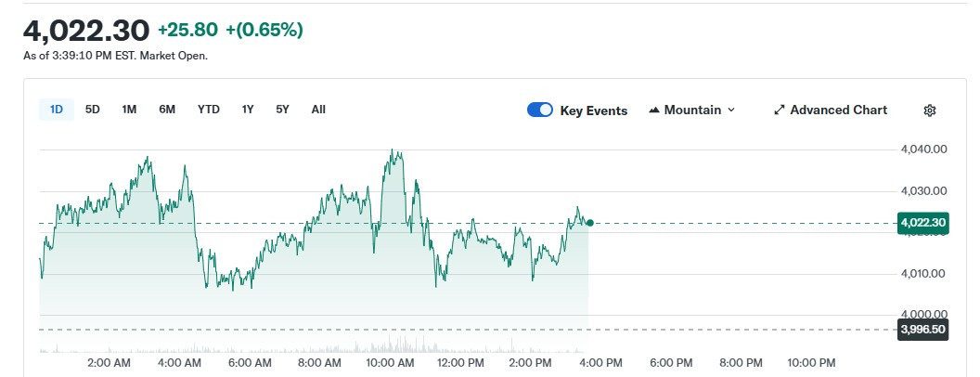980x377 pixels.
Task: Click the Advanced Chart expand arrows icon
Action: pyautogui.click(x=780, y=110)
